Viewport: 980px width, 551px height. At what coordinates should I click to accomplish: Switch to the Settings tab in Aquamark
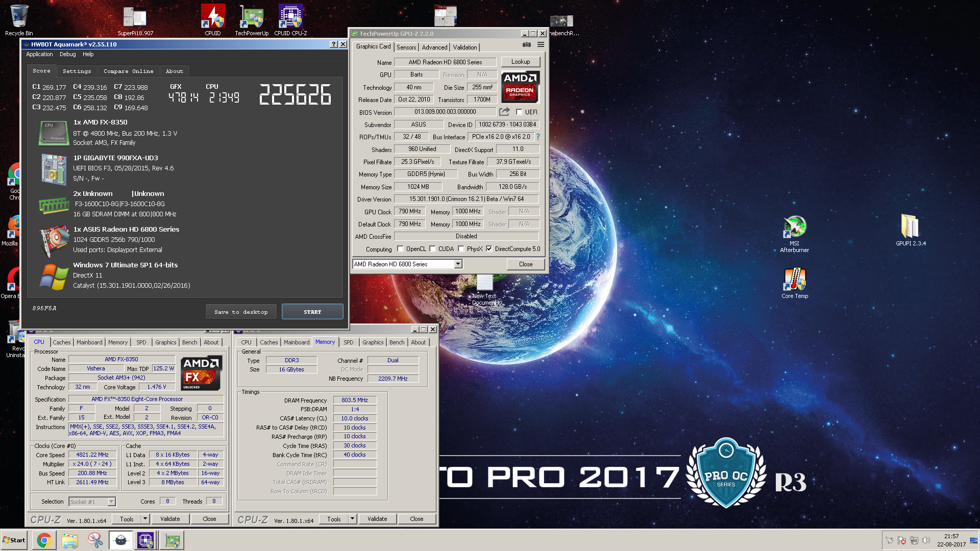[77, 71]
